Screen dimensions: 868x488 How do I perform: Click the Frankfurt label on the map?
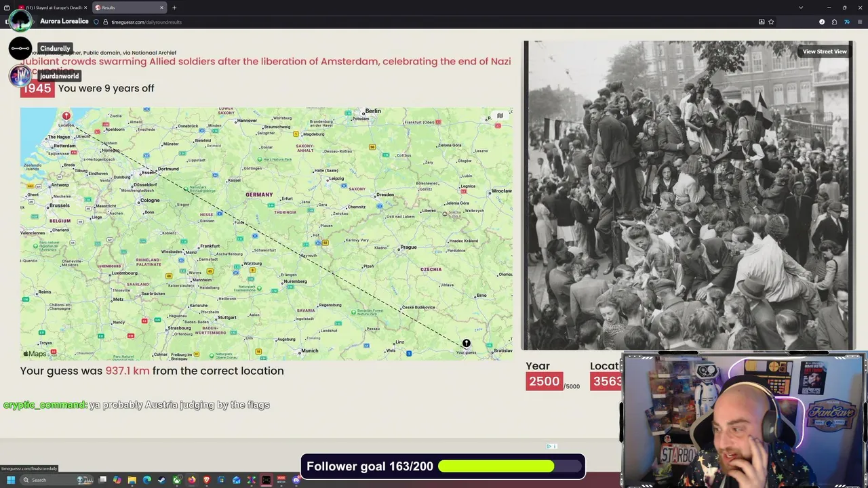click(210, 246)
